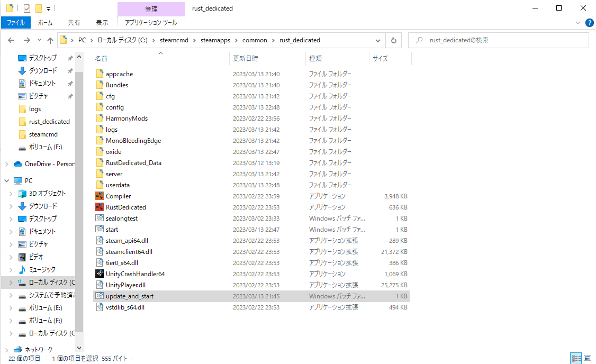Click the HarmonyMods folder icon
The image size is (596, 364).
pyautogui.click(x=100, y=118)
